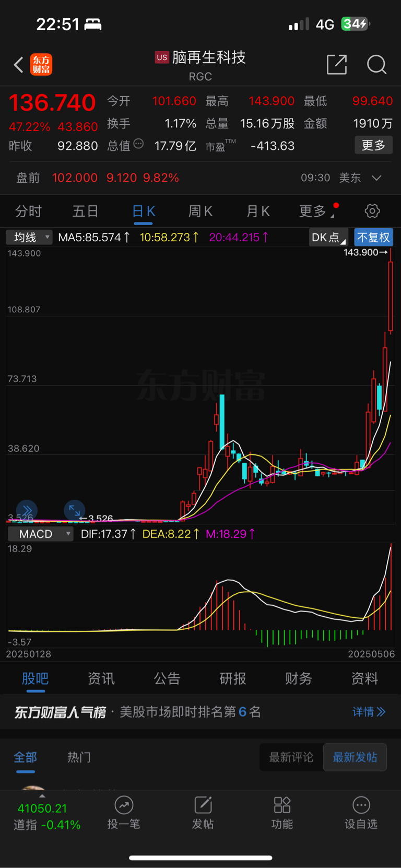Open 详情 ranking details link
This screenshot has width=401, height=868.
(x=369, y=712)
